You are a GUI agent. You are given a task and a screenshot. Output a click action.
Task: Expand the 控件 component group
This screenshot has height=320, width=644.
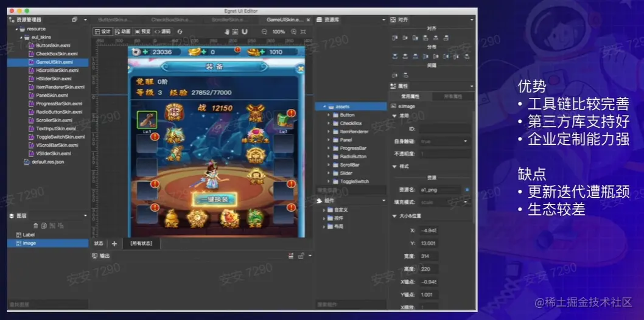324,218
